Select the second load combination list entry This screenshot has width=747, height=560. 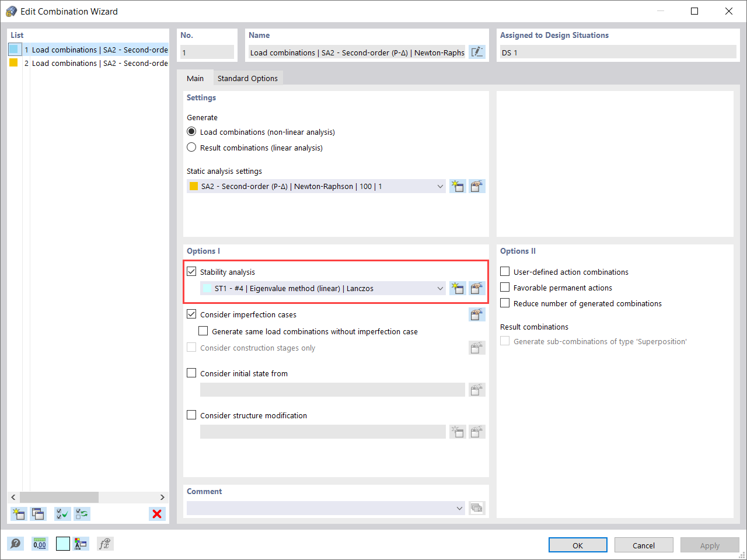tap(88, 63)
